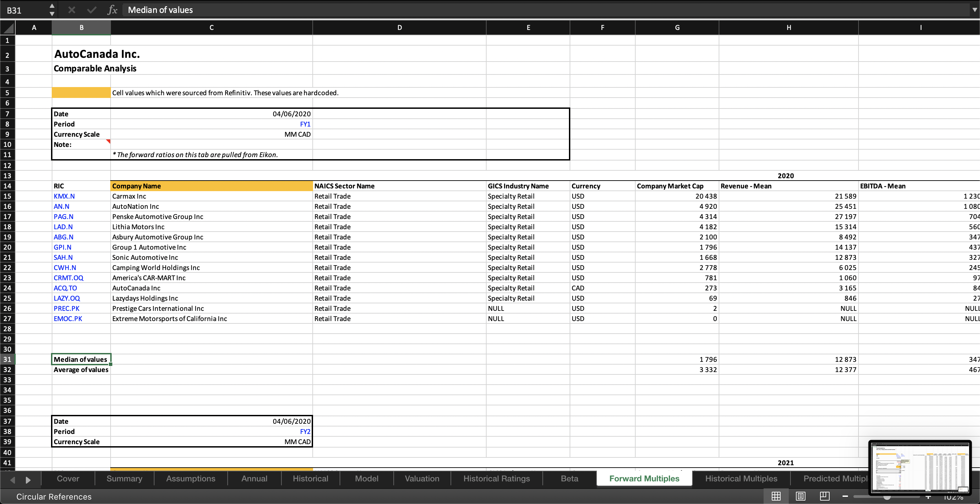Open the Valuation sheet tab
This screenshot has width=980, height=504.
click(422, 478)
